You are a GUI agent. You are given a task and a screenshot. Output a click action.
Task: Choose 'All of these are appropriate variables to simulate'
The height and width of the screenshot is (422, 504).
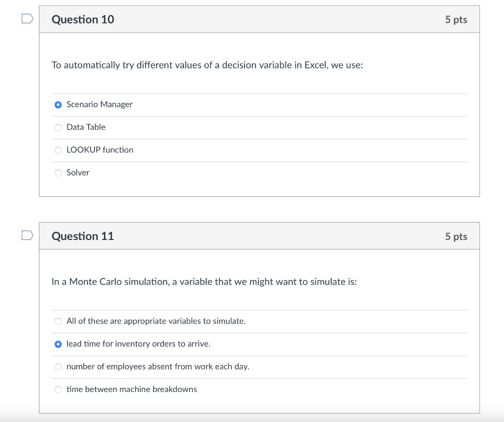[58, 321]
